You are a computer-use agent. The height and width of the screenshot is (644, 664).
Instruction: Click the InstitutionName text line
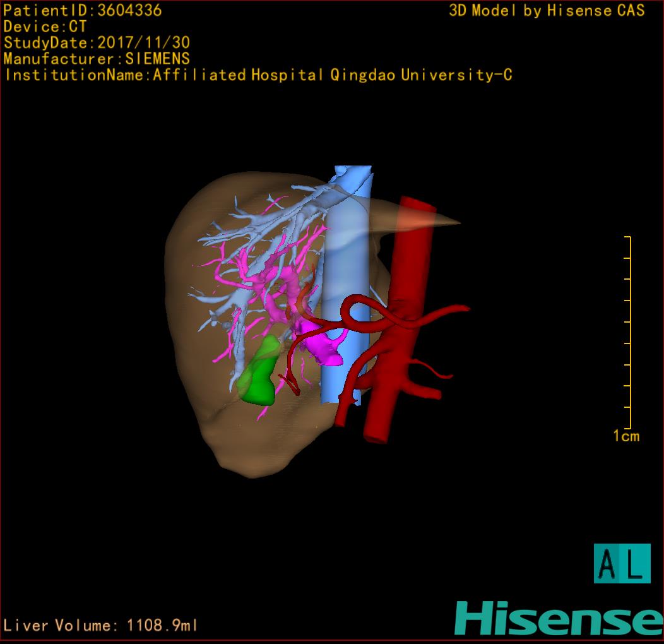(x=258, y=75)
